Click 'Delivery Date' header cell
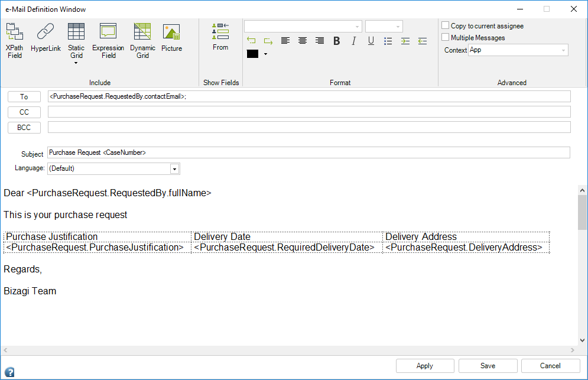Image resolution: width=588 pixels, height=380 pixels. tap(287, 237)
